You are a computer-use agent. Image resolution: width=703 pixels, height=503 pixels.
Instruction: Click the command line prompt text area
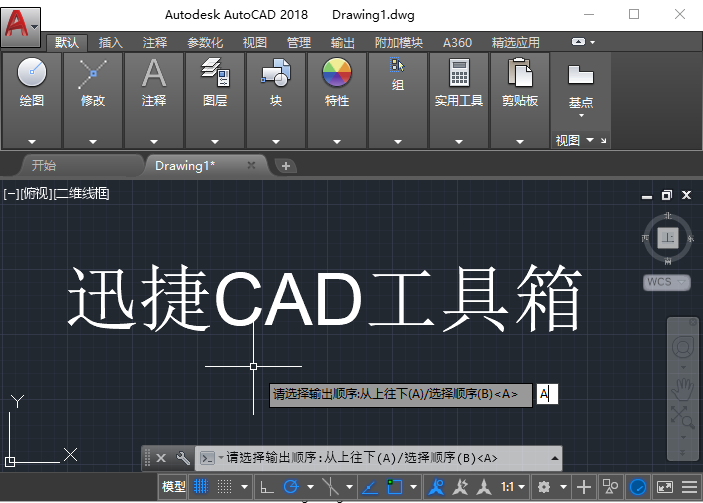(361, 458)
